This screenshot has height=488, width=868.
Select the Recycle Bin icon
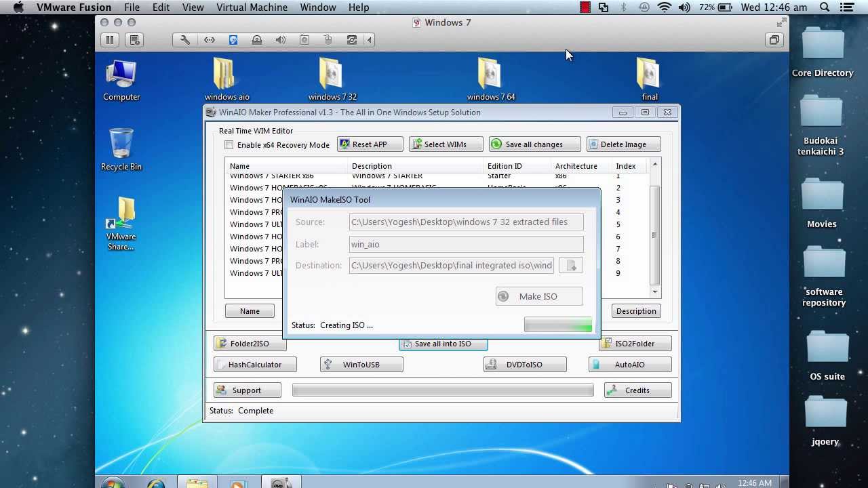121,149
